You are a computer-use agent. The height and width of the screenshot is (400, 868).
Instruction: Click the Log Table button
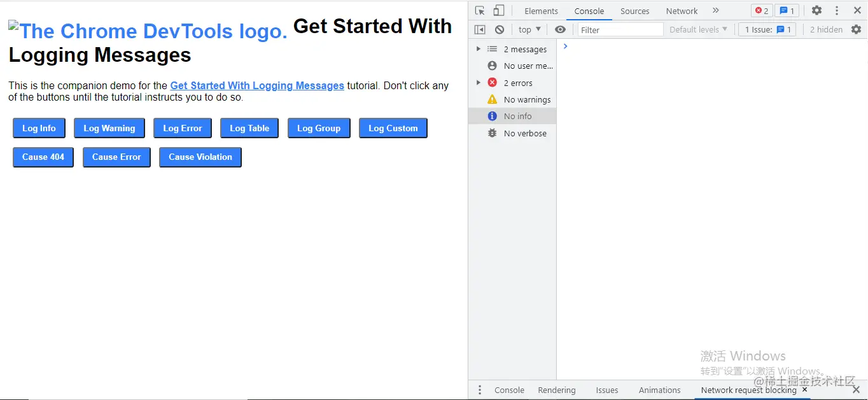coord(249,128)
